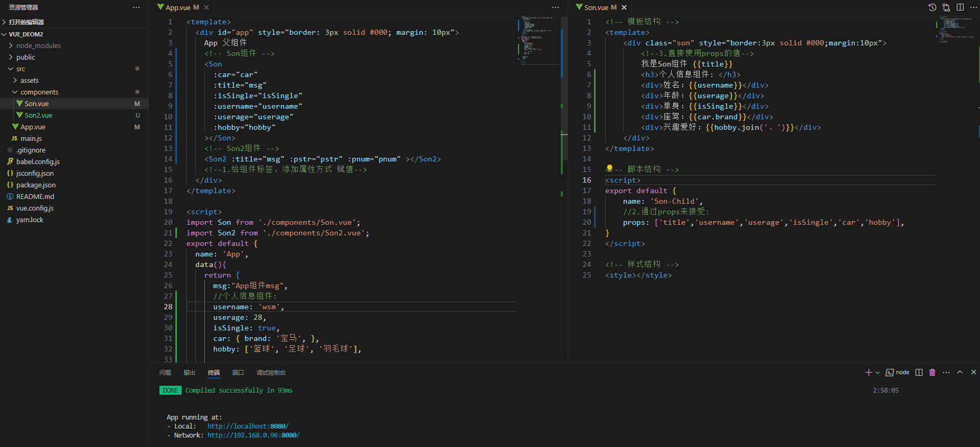Viewport: 980px width, 447px height.
Task: Open README.md file
Action: click(74, 197)
